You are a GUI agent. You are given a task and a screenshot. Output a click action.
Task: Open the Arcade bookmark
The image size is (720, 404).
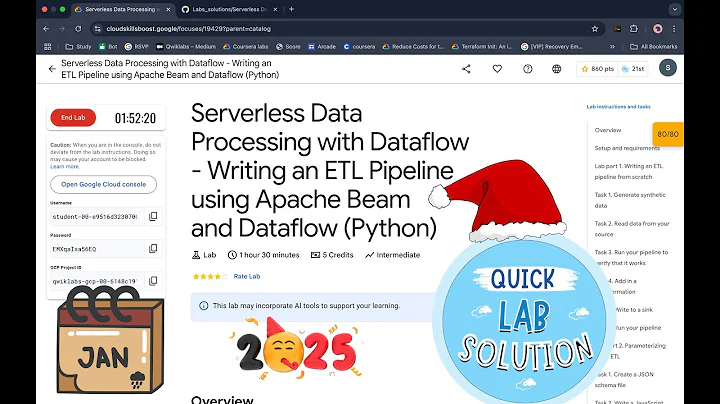322,46
